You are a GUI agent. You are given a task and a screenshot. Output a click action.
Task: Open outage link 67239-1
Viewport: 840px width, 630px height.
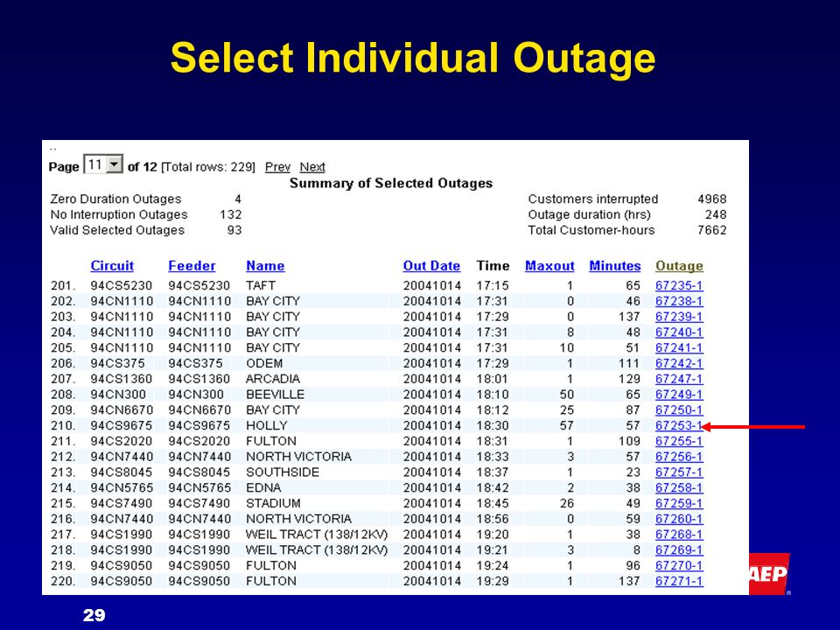tap(679, 317)
